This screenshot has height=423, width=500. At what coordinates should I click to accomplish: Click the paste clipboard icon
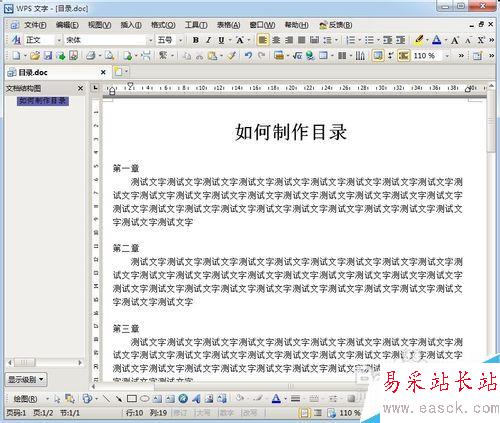pyautogui.click(x=212, y=55)
